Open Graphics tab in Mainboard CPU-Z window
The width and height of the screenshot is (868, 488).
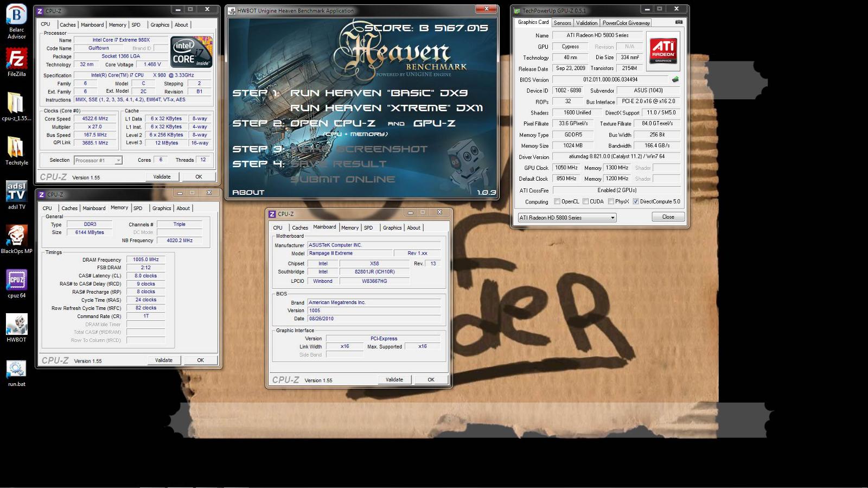pyautogui.click(x=392, y=228)
